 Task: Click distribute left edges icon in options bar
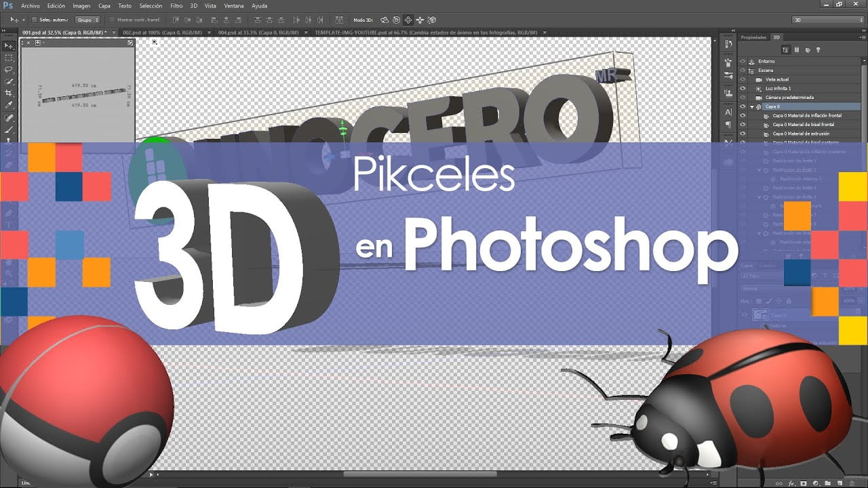[296, 20]
